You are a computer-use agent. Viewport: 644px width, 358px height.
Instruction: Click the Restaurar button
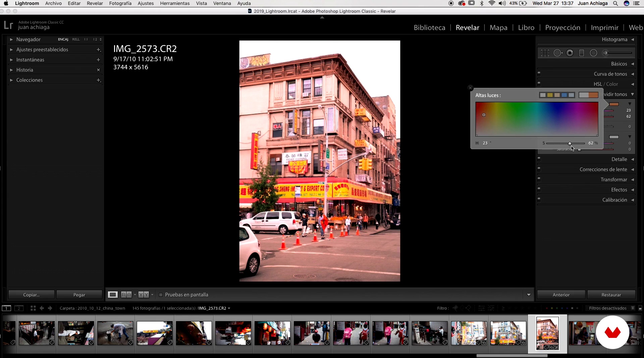click(611, 295)
